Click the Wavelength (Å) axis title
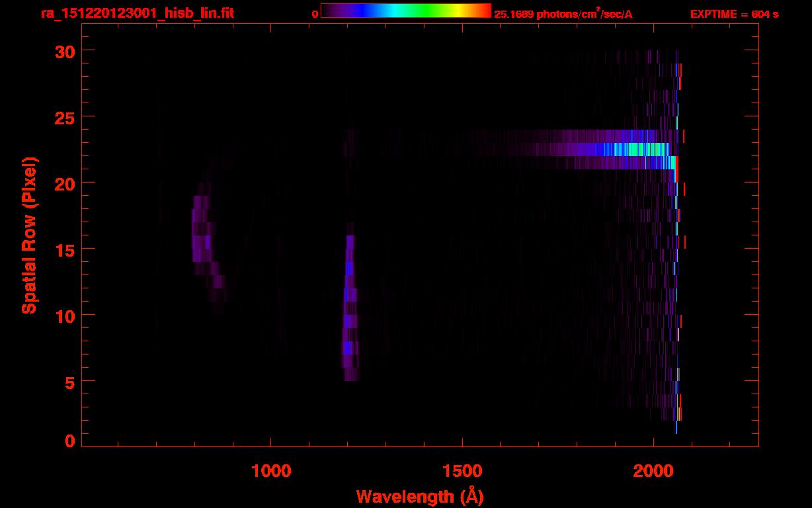812x508 pixels. pos(420,496)
